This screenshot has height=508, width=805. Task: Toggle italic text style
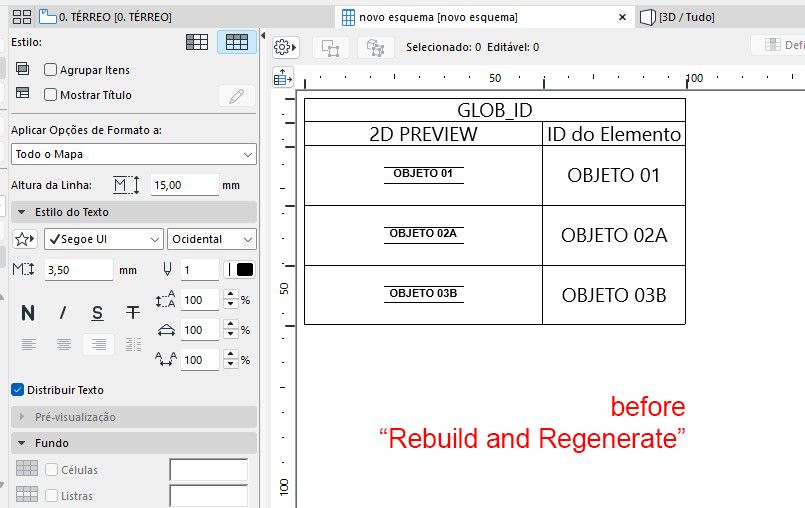63,312
